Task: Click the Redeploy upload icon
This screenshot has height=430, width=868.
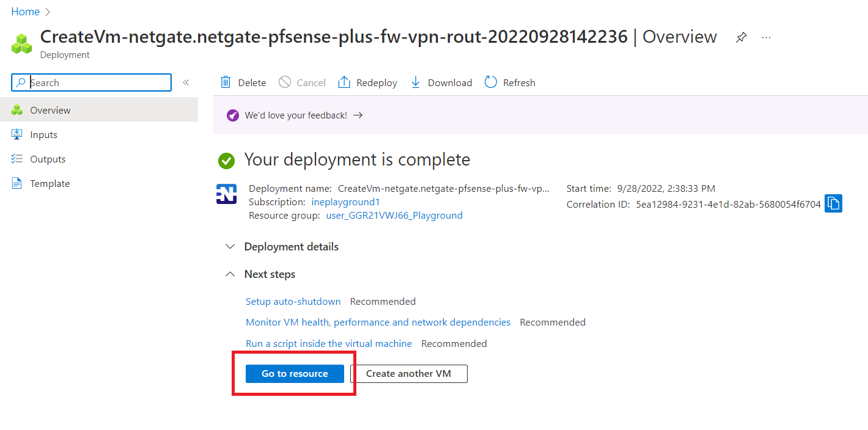Action: 344,82
